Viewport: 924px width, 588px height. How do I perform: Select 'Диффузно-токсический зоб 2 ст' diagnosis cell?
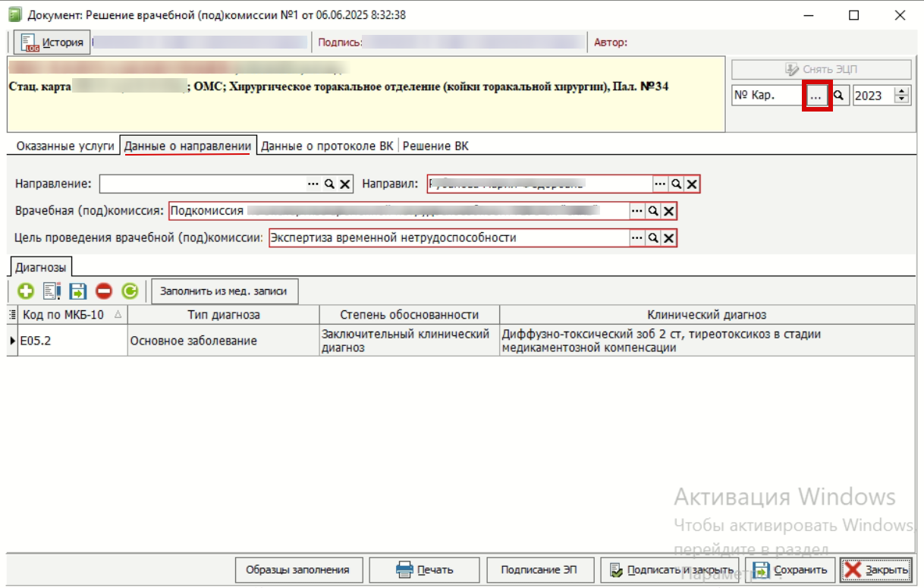(x=707, y=341)
